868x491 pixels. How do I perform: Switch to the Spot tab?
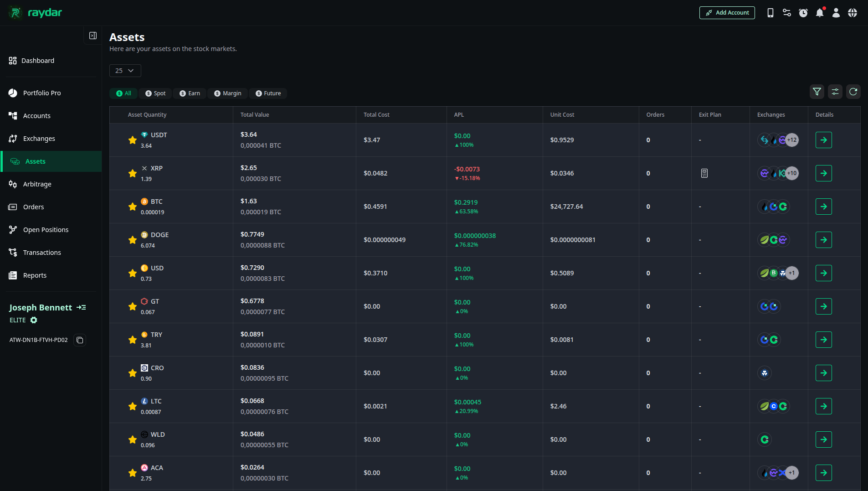155,93
